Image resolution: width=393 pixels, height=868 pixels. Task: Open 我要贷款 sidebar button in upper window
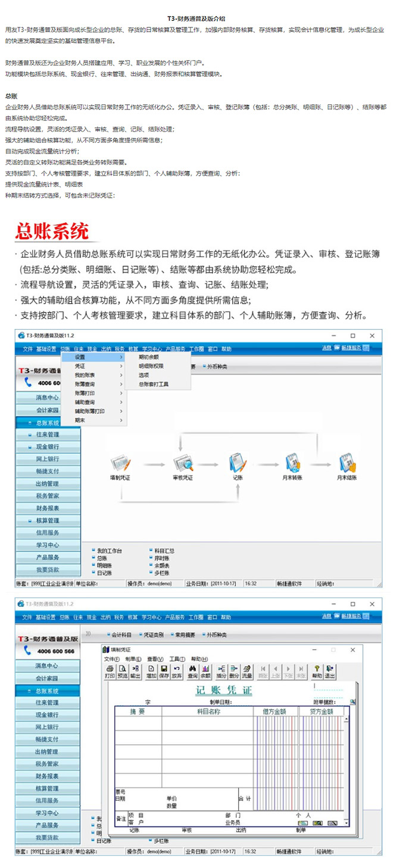(x=47, y=570)
